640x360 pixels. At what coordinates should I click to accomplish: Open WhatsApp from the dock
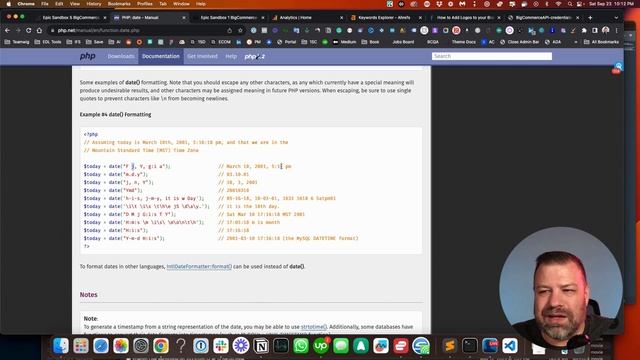(x=301, y=346)
